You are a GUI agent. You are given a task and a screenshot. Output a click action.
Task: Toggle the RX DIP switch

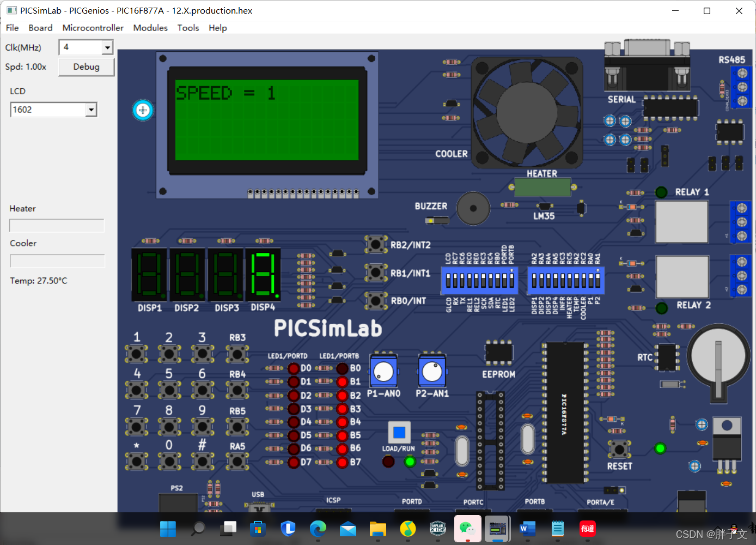pos(455,281)
